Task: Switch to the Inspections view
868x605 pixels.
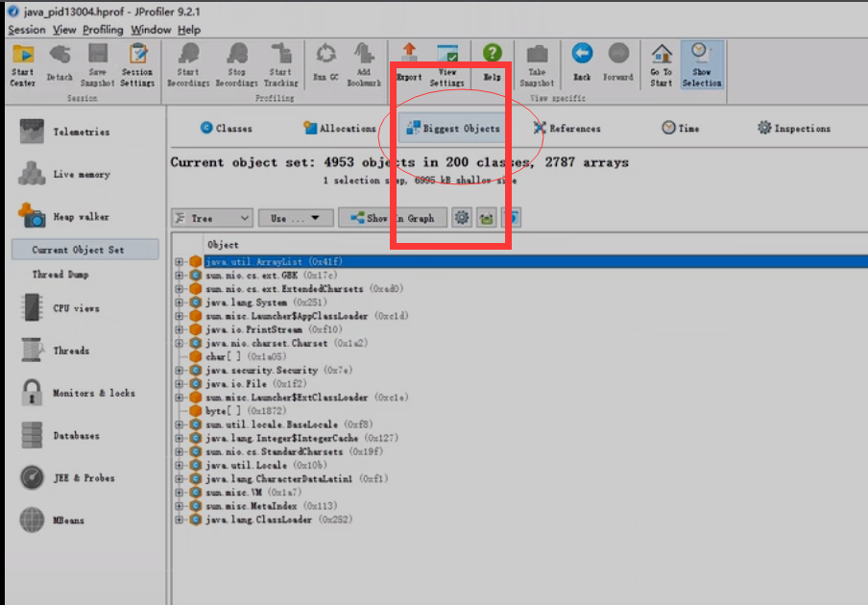Action: pyautogui.click(x=794, y=128)
